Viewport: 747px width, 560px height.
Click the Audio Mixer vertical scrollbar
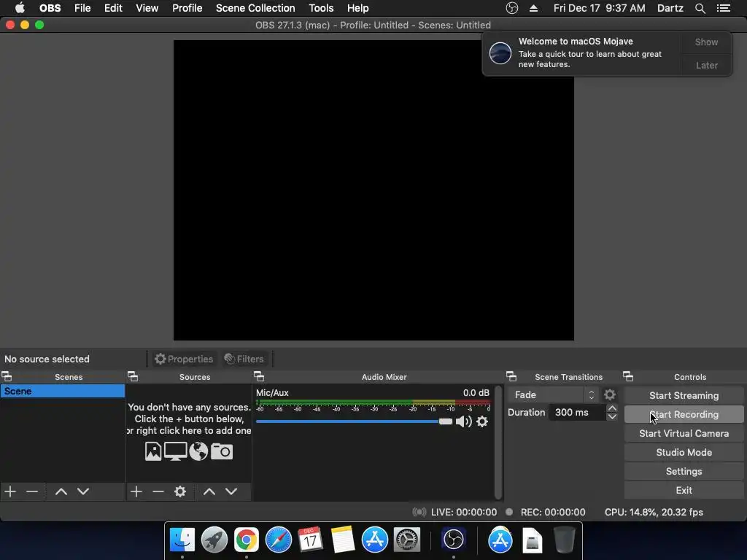498,443
